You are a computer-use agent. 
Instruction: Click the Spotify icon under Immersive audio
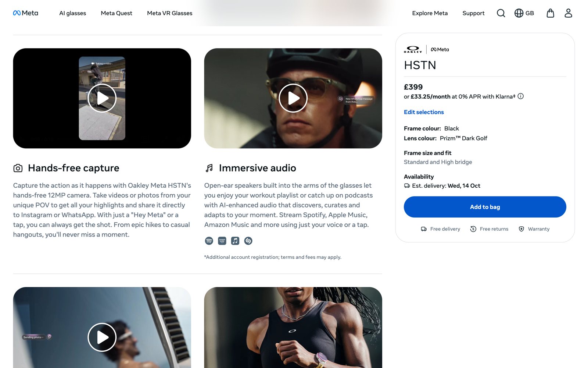tap(209, 241)
